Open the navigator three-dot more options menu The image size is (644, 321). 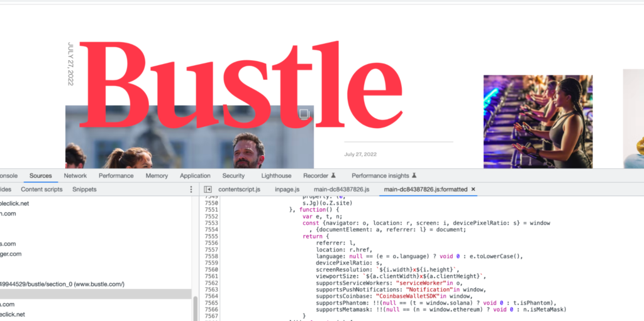tap(191, 189)
